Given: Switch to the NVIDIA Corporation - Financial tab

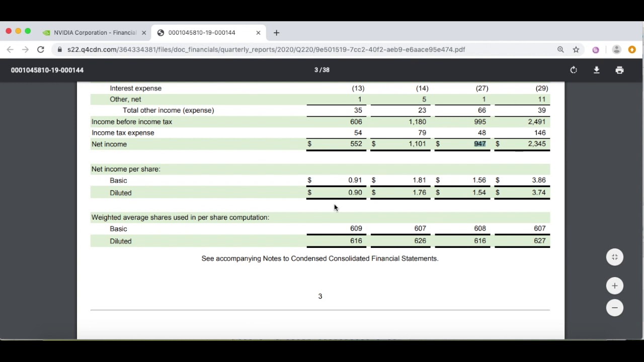Looking at the screenshot, I should 95,33.
